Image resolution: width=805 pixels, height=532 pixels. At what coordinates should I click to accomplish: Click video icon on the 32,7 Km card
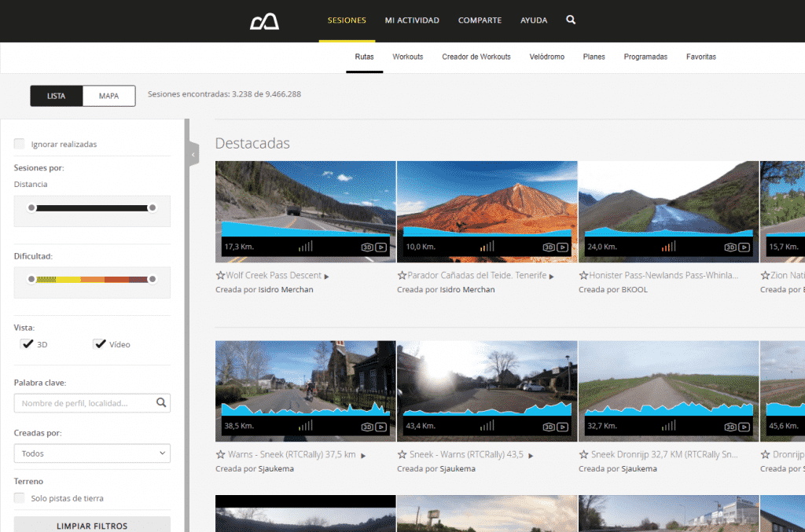[744, 427]
